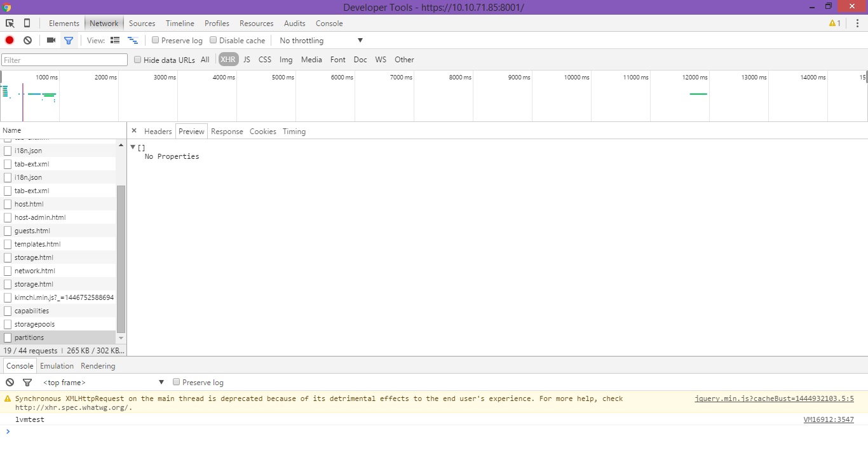Tick the Hide data URLs checkbox

pyautogui.click(x=138, y=60)
